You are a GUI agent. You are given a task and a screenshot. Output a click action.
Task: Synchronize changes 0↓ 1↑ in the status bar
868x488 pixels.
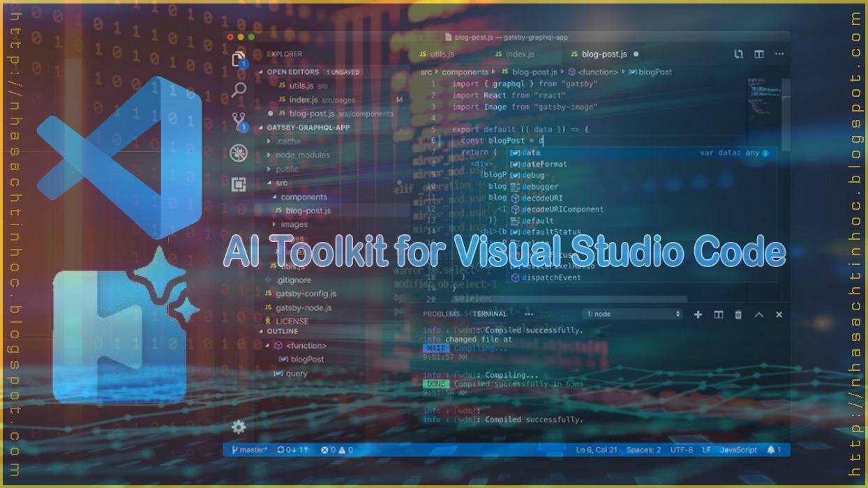[x=292, y=450]
